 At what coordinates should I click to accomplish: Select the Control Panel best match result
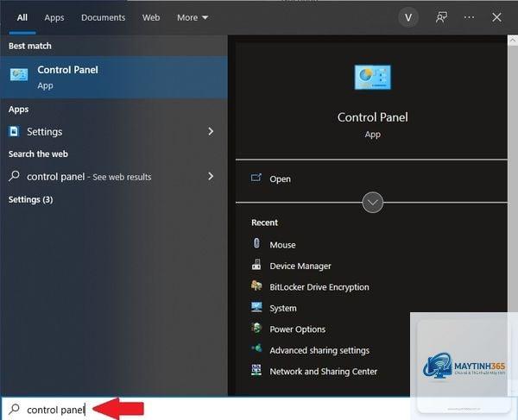pyautogui.click(x=114, y=78)
